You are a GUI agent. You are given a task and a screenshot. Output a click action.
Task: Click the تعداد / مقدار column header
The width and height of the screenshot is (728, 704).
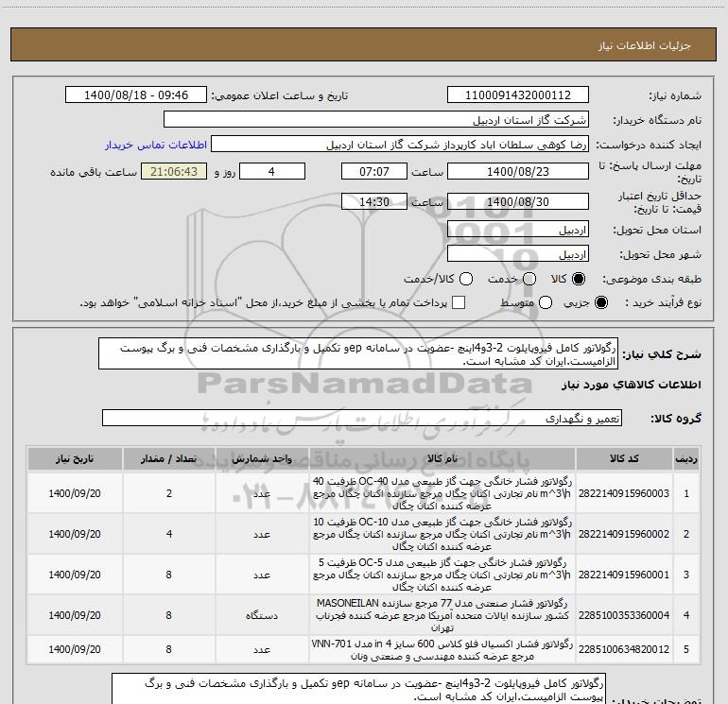coord(168,459)
